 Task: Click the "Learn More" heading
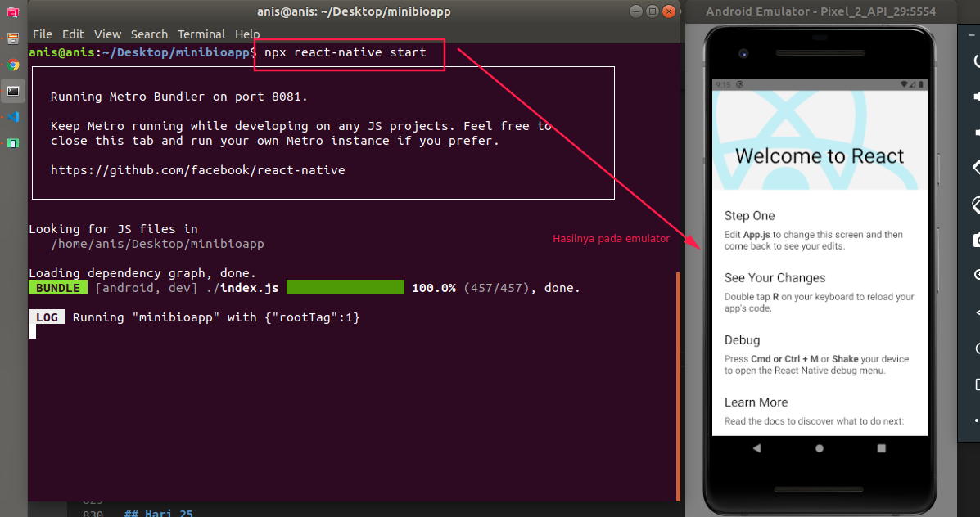pos(756,402)
